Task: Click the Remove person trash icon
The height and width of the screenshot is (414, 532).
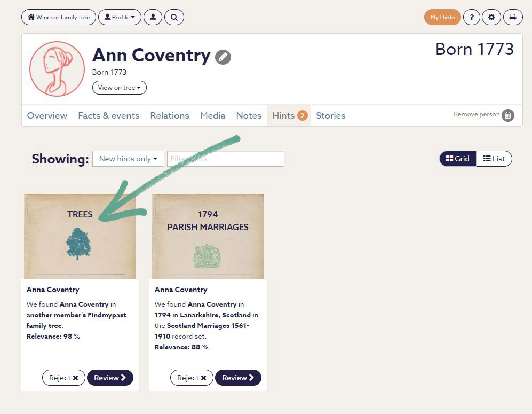Action: point(508,115)
